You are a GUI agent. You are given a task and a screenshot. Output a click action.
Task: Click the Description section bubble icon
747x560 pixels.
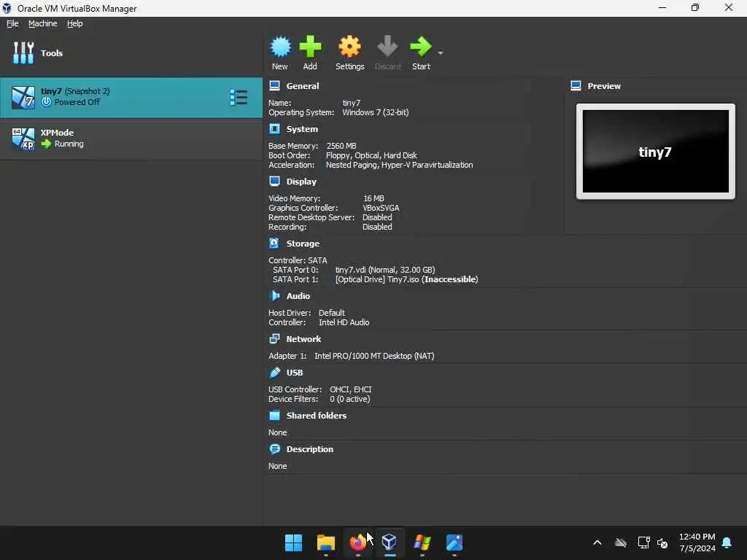(x=274, y=449)
